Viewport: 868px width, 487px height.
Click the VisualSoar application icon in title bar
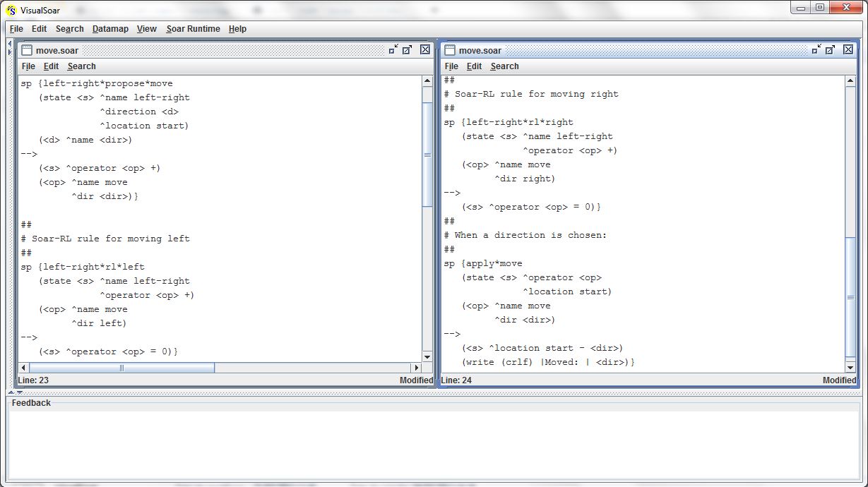coord(11,10)
